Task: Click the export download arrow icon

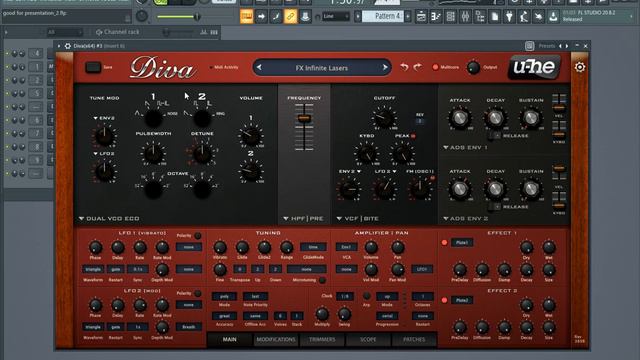Action: tap(553, 17)
